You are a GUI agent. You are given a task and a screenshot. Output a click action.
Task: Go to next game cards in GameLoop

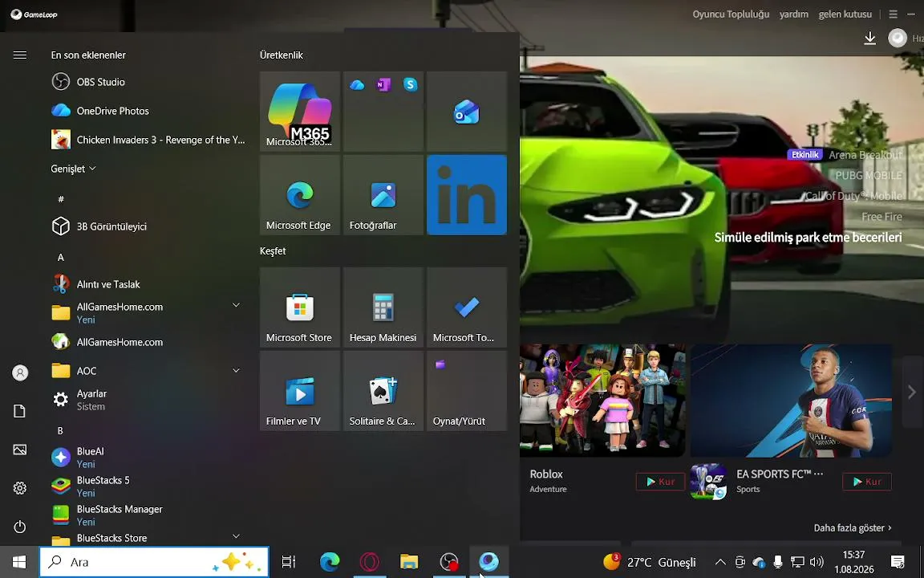pyautogui.click(x=912, y=392)
